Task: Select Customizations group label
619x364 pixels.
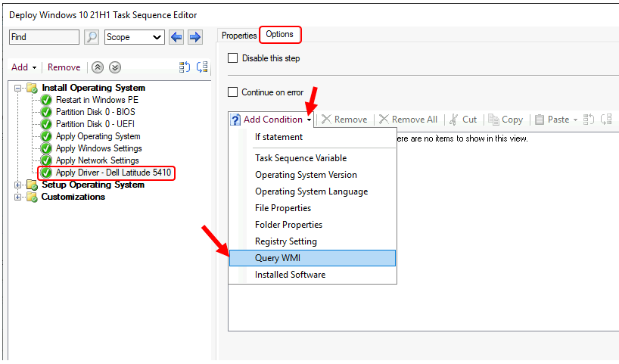Action: coord(73,197)
